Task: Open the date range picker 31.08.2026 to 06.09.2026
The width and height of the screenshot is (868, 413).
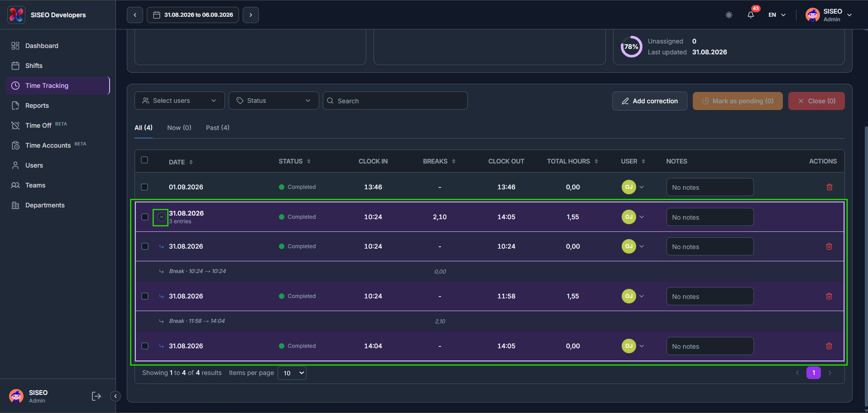Action: click(193, 15)
